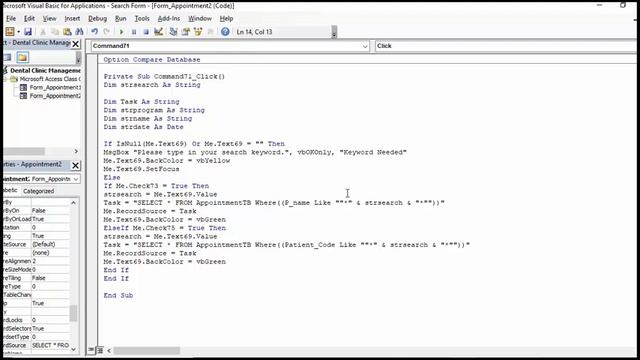Click the Project pane scroll-right arrow
The image size is (640, 360).
(76, 151)
